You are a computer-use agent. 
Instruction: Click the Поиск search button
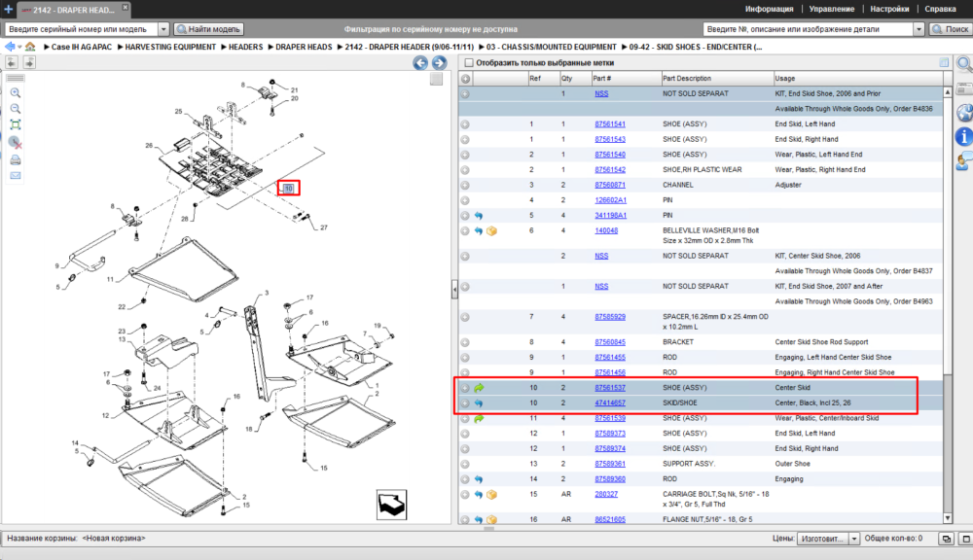click(950, 29)
